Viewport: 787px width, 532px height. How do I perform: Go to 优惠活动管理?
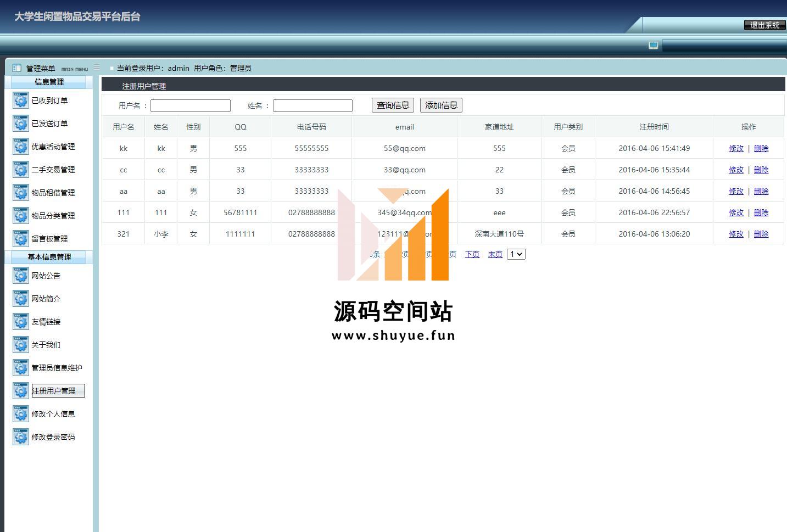(x=53, y=147)
